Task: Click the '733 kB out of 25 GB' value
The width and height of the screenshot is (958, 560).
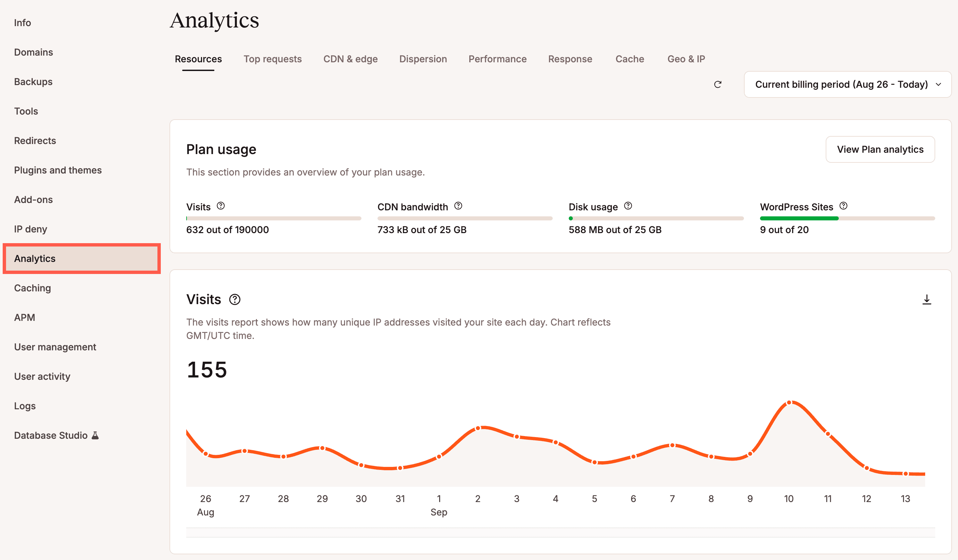Action: 422,230
